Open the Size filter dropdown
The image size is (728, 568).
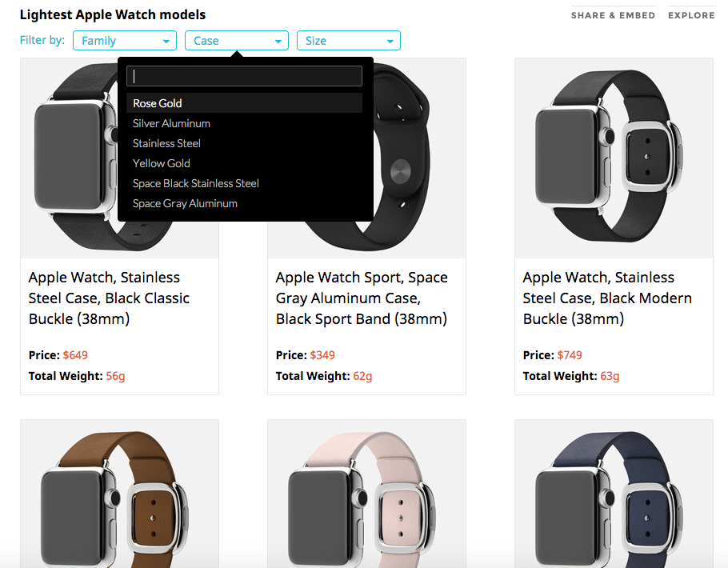[x=348, y=41]
